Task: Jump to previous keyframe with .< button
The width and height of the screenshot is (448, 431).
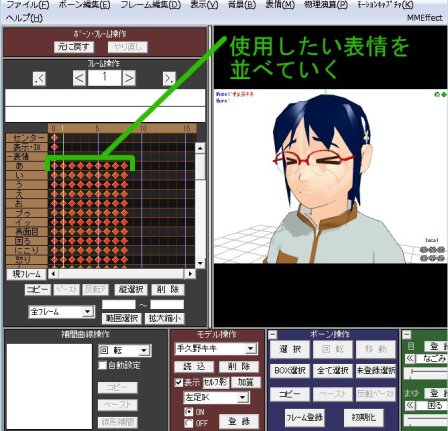Action: [x=39, y=79]
